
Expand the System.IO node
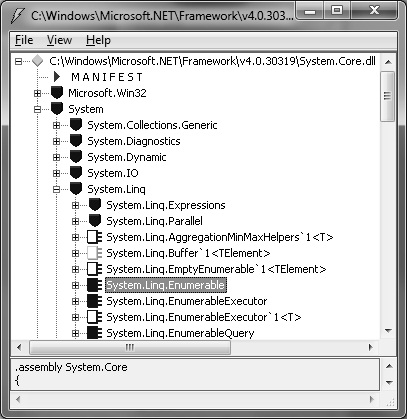tap(56, 173)
